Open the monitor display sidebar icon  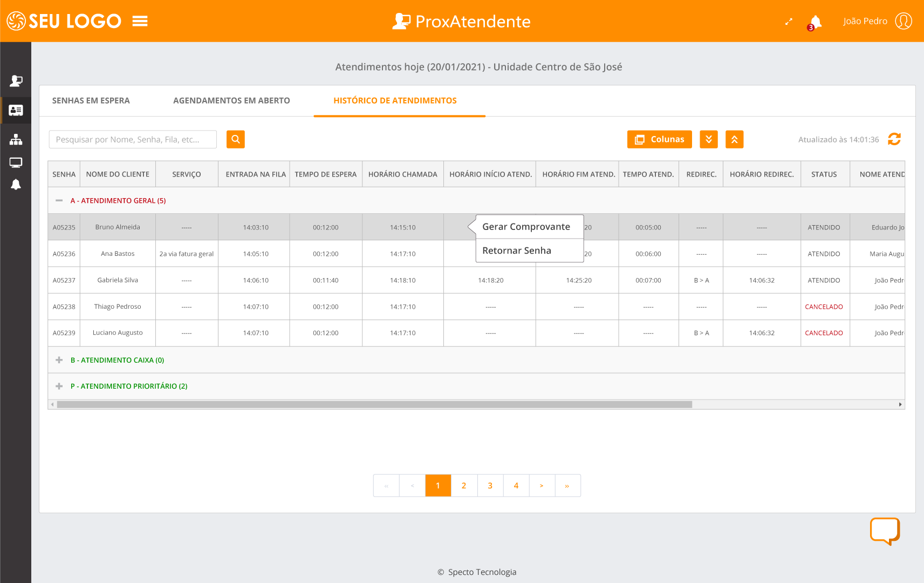pos(16,162)
